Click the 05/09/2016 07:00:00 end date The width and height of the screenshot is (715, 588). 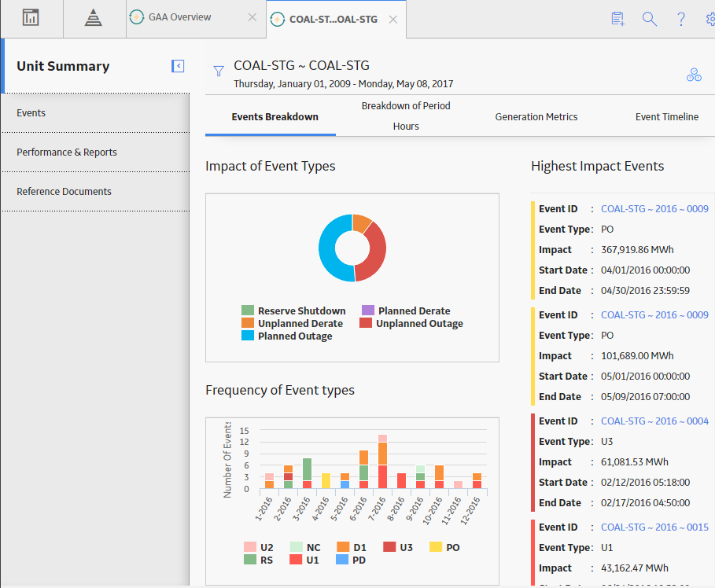(645, 397)
